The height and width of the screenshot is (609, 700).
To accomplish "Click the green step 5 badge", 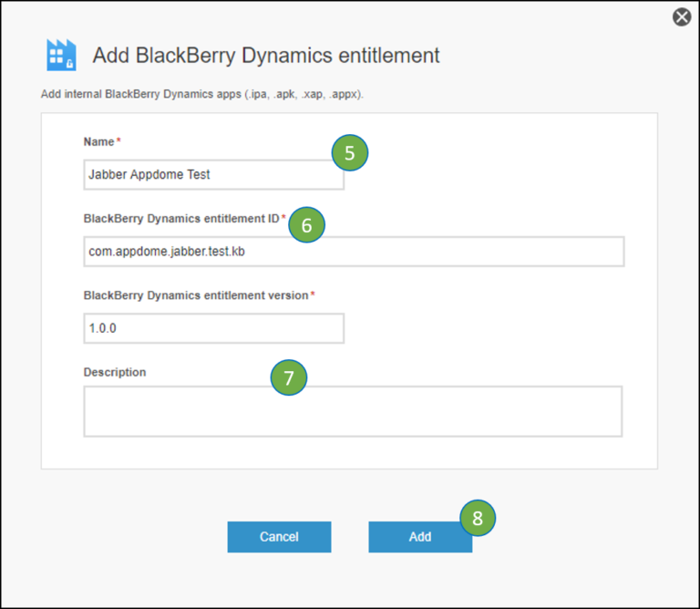I will pyautogui.click(x=349, y=153).
